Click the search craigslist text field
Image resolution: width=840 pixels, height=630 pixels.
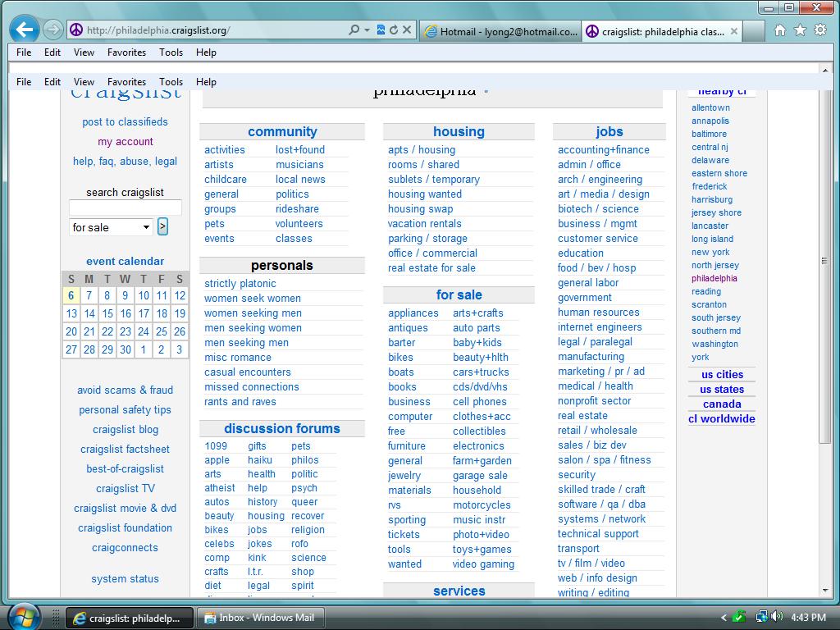[126, 208]
